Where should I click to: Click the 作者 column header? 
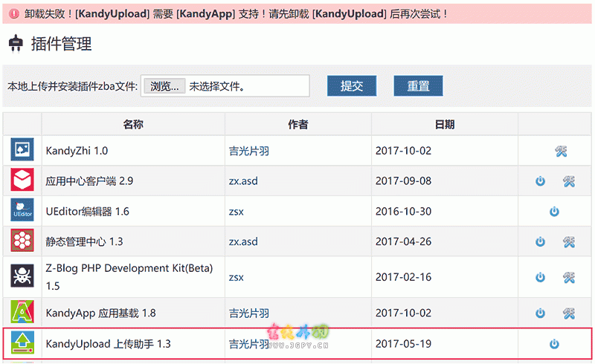click(298, 124)
